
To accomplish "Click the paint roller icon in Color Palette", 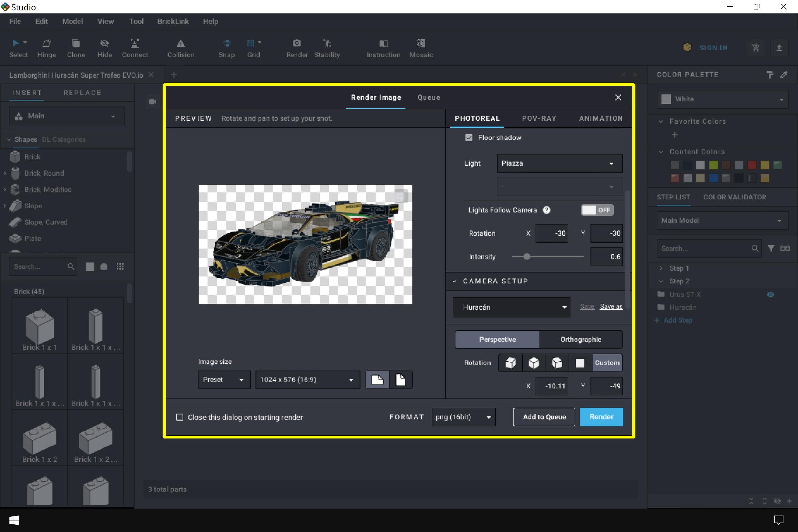I will click(x=770, y=75).
